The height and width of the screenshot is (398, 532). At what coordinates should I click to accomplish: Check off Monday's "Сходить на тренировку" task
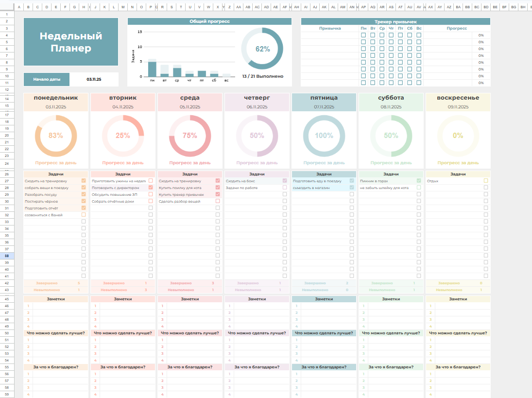click(84, 181)
